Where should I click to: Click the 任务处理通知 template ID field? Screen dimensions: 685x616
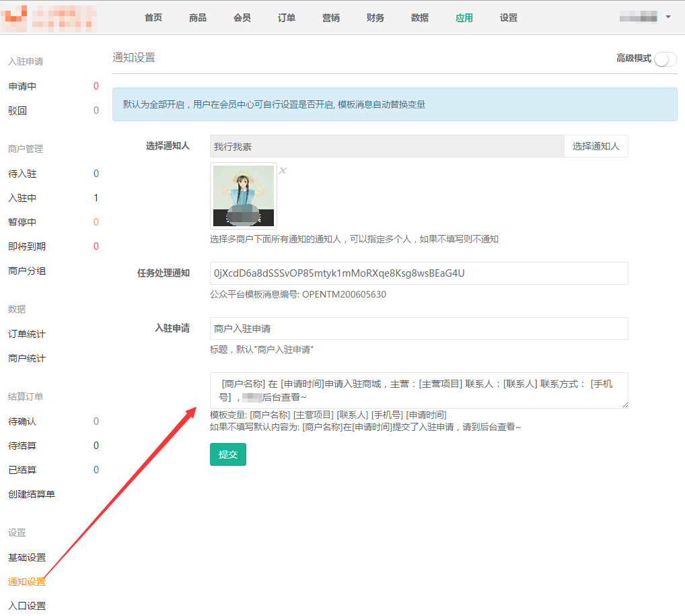pos(419,273)
